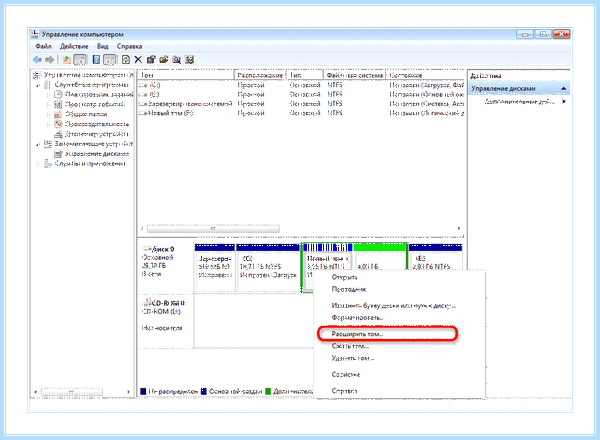Select the reserved partition block on Disk 0
This screenshot has height=440, width=600.
click(x=215, y=268)
